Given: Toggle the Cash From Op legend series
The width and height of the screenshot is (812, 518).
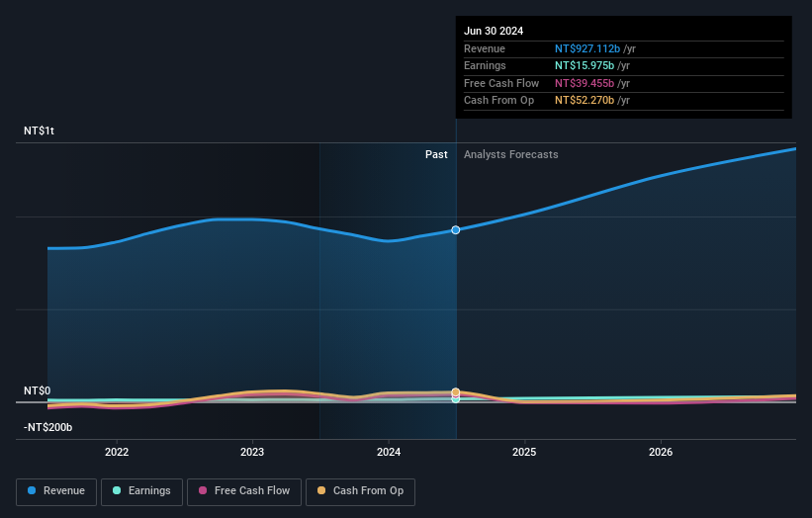Looking at the screenshot, I should click(360, 491).
